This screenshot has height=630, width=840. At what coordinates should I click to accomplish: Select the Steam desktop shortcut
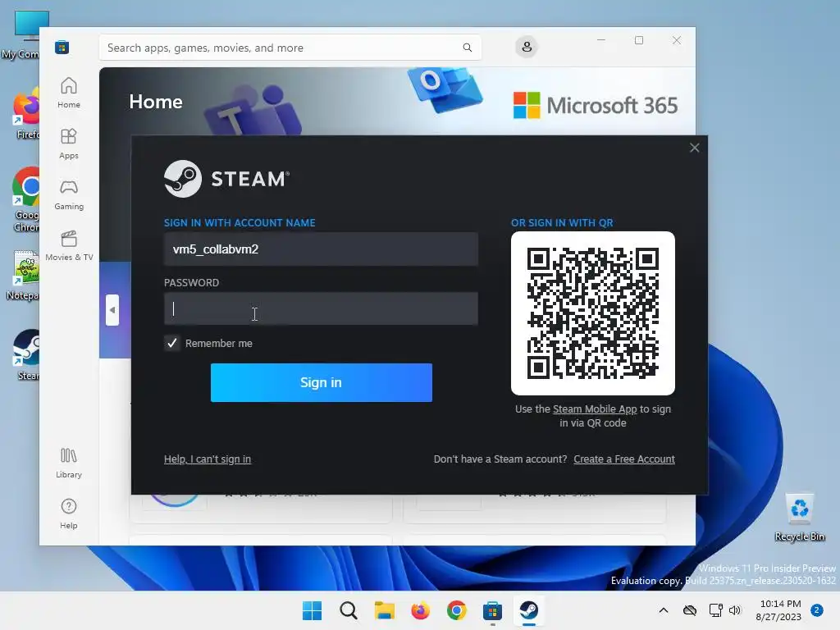pyautogui.click(x=27, y=354)
